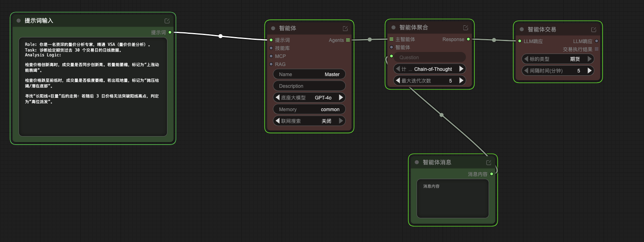Click the 交易执行结果 output grid port
The width and height of the screenshot is (644, 242).
point(597,49)
